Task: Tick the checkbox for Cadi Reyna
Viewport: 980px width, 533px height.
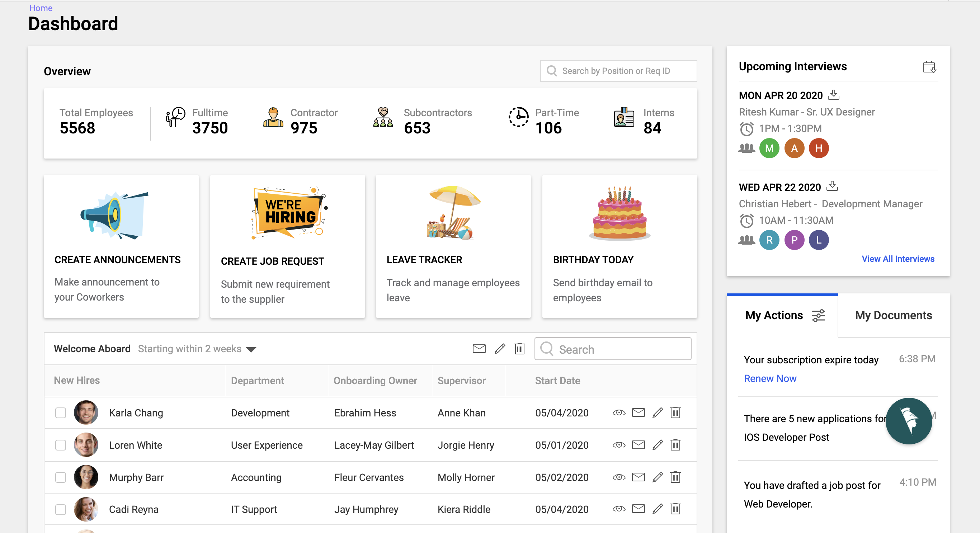Action: (x=61, y=509)
